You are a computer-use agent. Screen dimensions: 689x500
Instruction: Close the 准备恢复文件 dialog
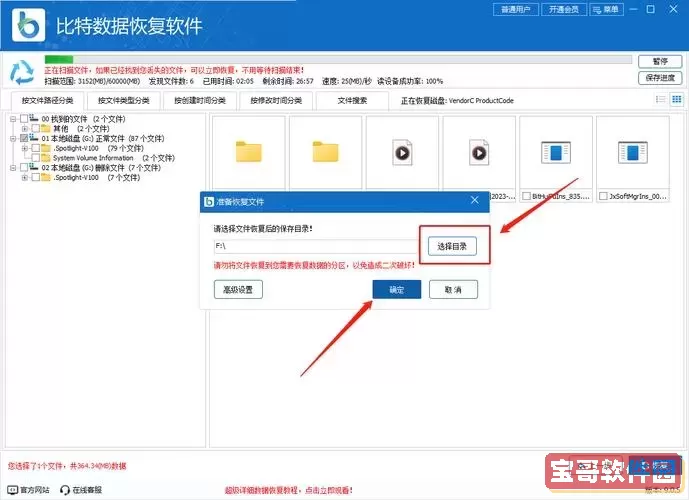(475, 200)
